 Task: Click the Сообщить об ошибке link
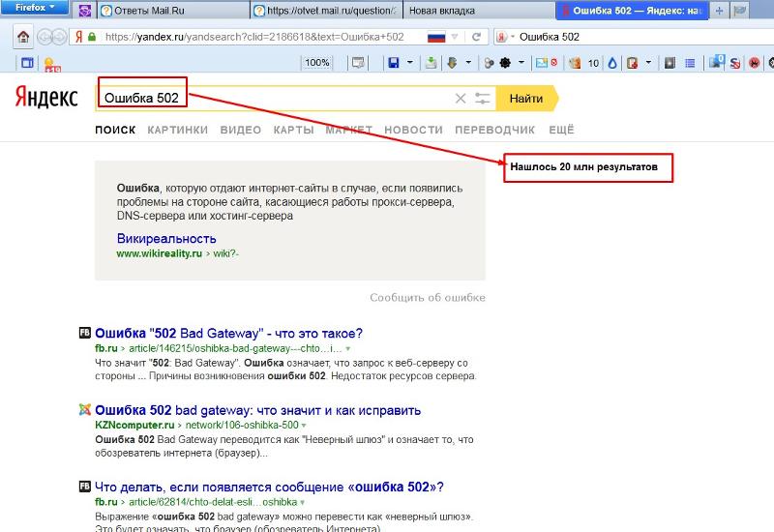428,298
